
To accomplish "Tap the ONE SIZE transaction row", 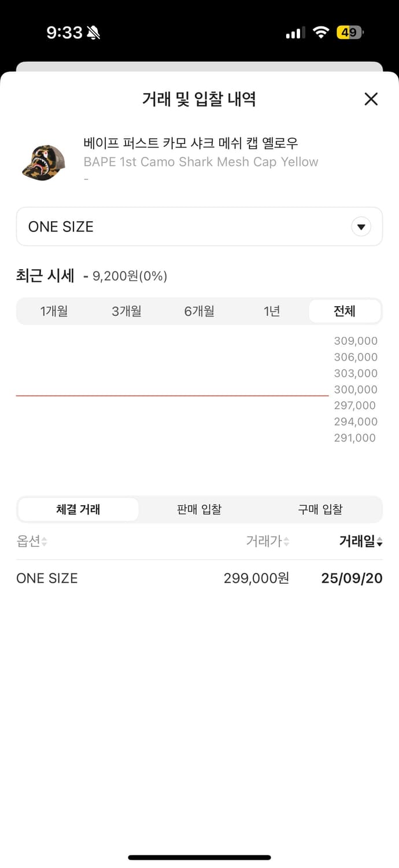I will tap(199, 578).
